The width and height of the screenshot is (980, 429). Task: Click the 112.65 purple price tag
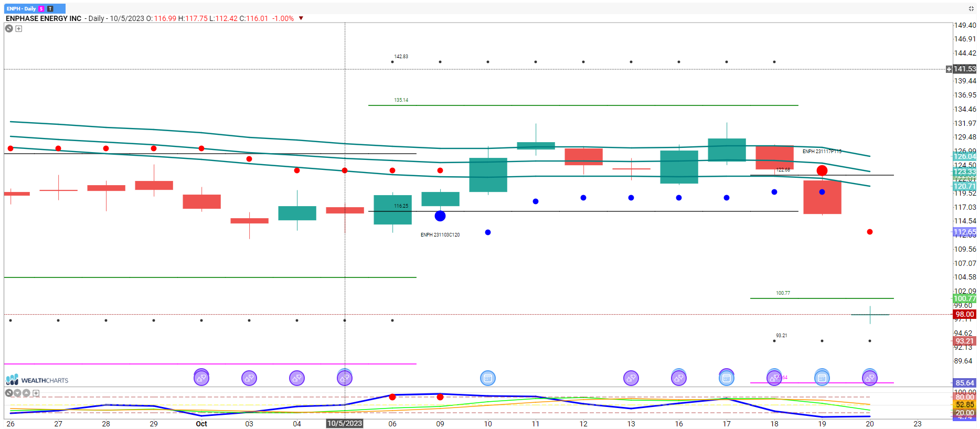[965, 232]
